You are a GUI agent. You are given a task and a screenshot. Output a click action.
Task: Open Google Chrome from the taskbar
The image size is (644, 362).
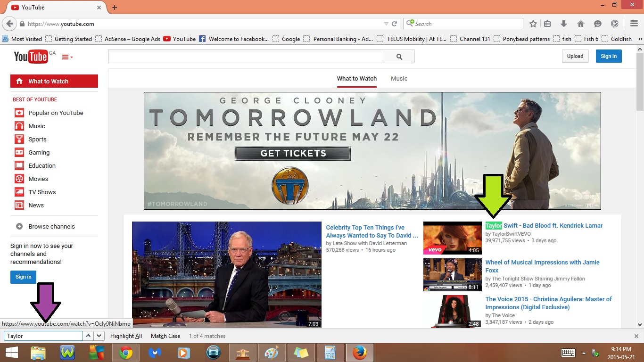(x=126, y=353)
